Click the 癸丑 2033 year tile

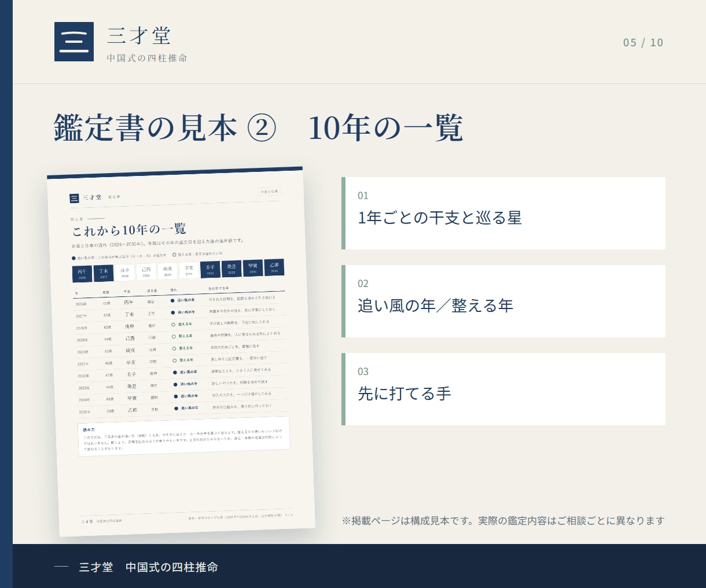tap(231, 269)
